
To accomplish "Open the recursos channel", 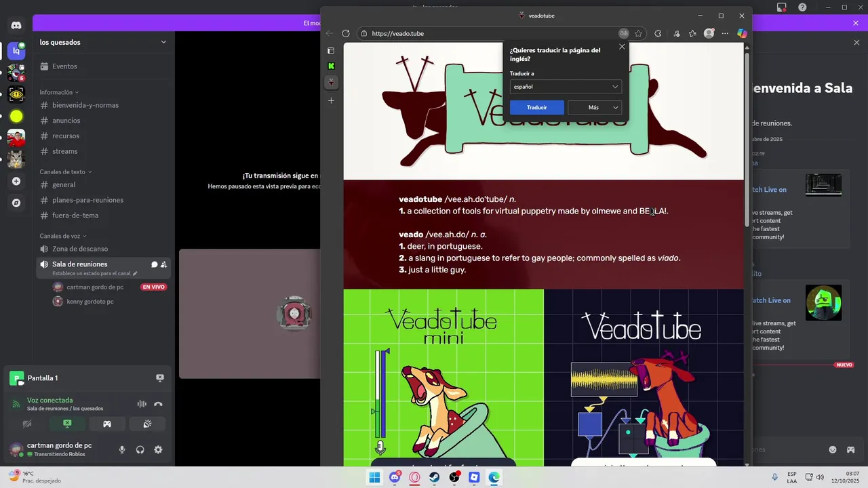I will pos(103,136).
